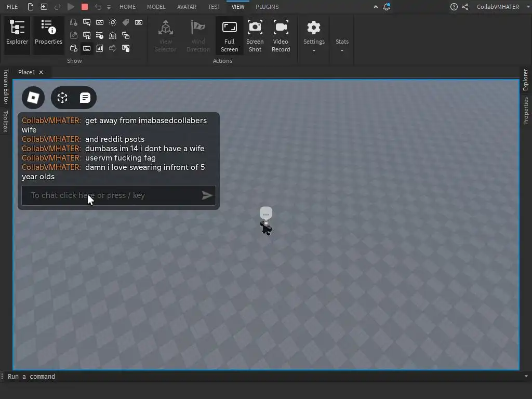
Task: Open the FILE menu
Action: pos(12,7)
